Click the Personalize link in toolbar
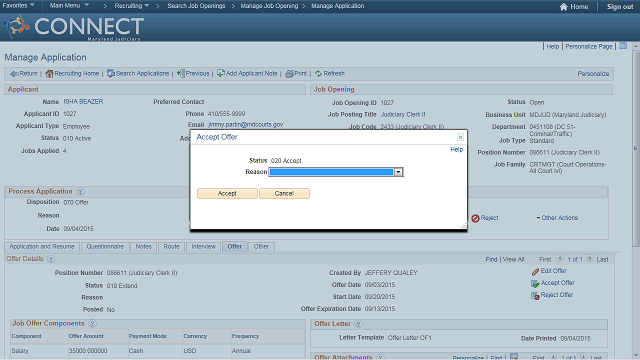 click(x=593, y=74)
